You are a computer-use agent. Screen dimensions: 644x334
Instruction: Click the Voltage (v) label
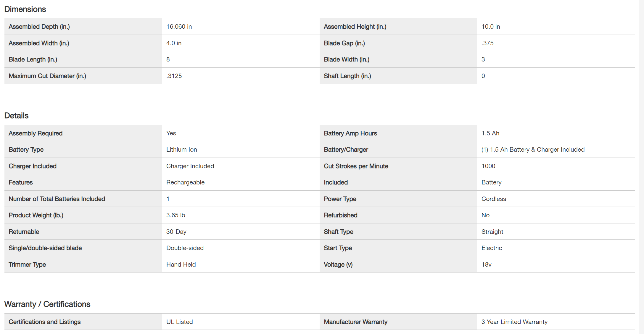tap(338, 265)
